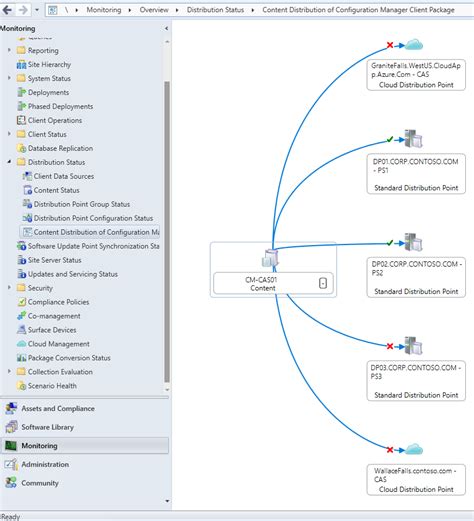Click Overview in the breadcrumb path
Viewport: 474px width, 521px height.
(154, 10)
